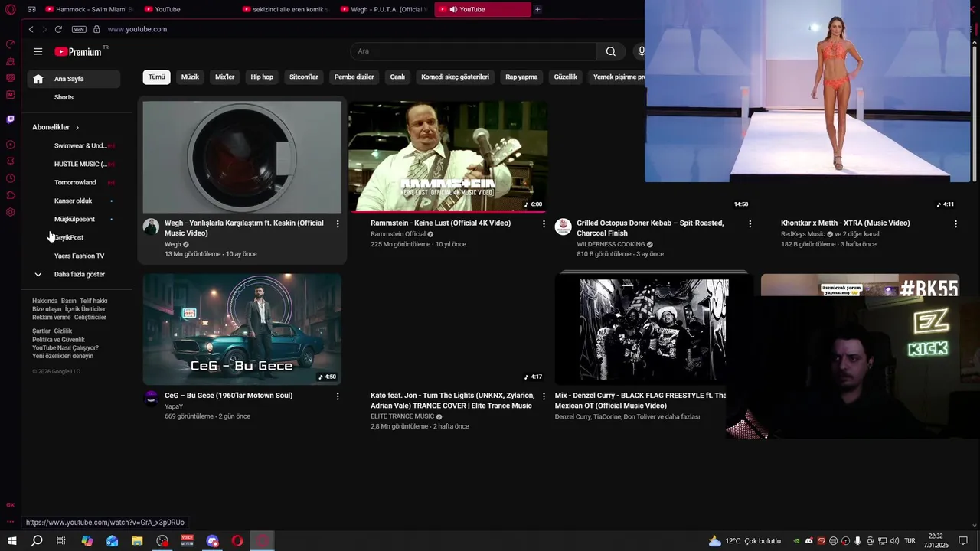Open three-dot sidebar setup at bottom

click(x=10, y=522)
